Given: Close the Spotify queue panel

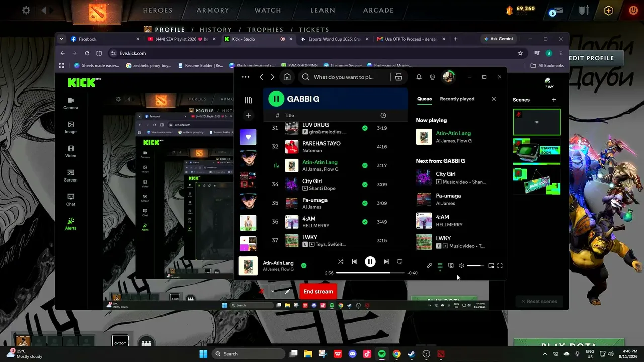Looking at the screenshot, I should click(494, 99).
